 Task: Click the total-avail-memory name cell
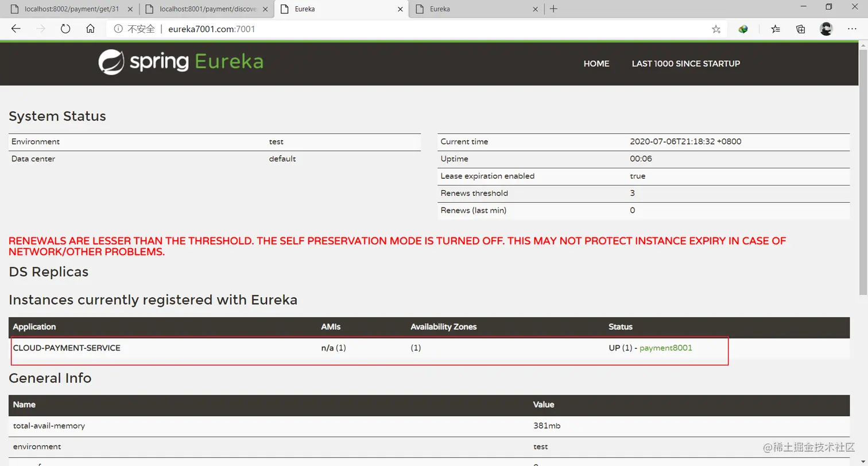click(49, 426)
